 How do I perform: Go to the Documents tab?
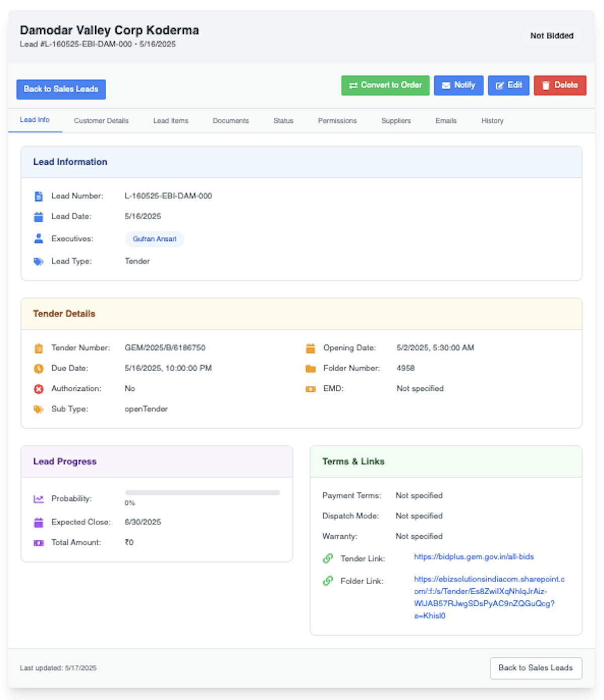(231, 121)
